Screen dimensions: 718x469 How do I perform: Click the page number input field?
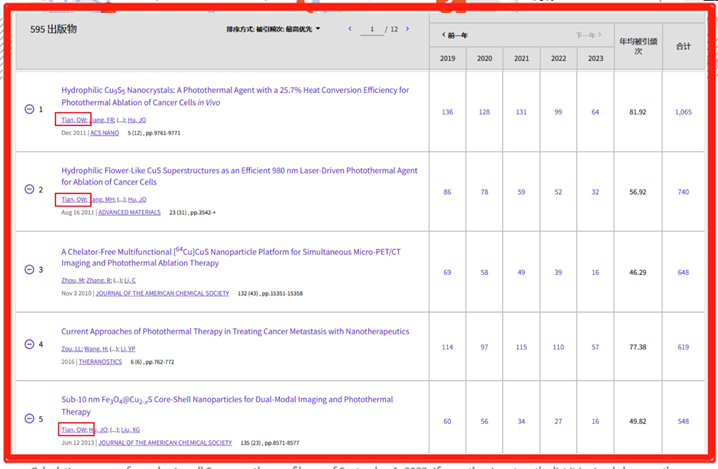pyautogui.click(x=372, y=29)
